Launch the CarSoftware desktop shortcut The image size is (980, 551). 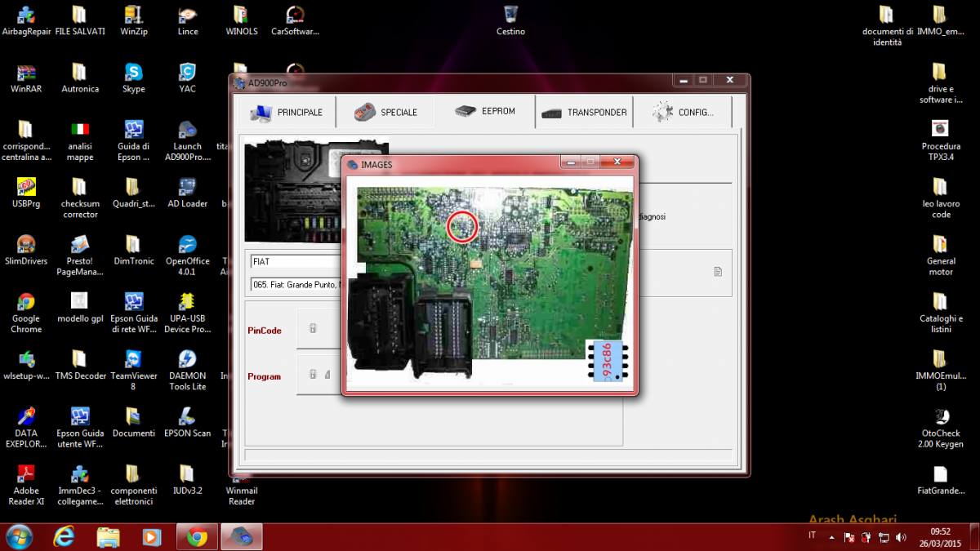tap(295, 20)
